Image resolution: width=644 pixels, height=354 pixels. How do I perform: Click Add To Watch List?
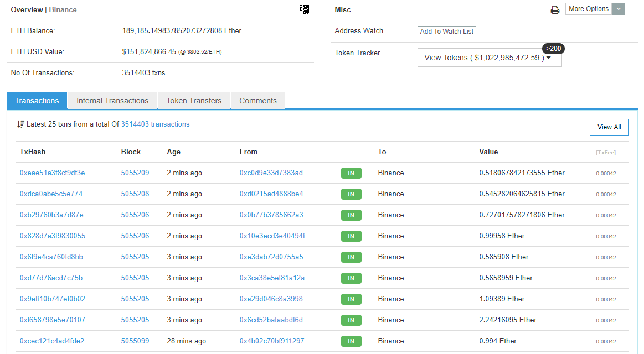point(446,31)
